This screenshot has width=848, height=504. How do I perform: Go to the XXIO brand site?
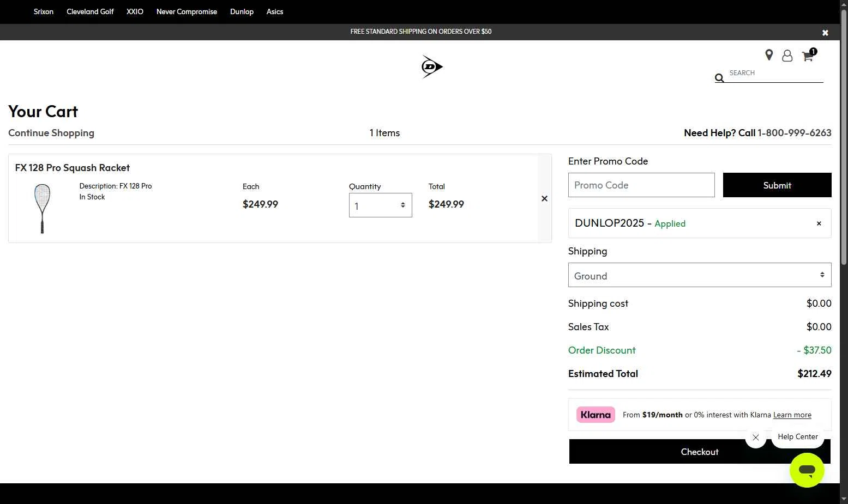tap(135, 11)
